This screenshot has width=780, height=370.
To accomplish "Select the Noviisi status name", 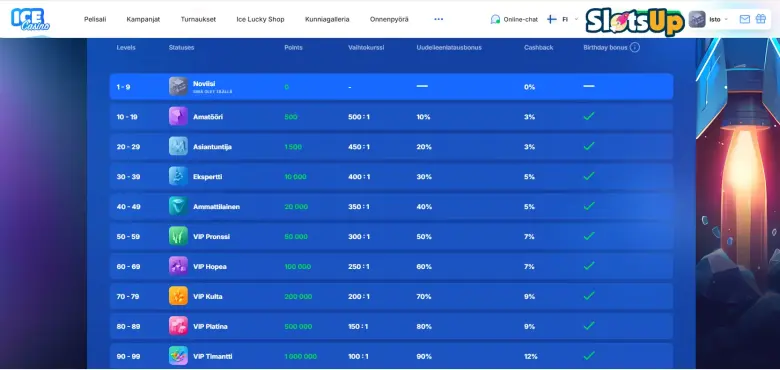I will 204,84.
